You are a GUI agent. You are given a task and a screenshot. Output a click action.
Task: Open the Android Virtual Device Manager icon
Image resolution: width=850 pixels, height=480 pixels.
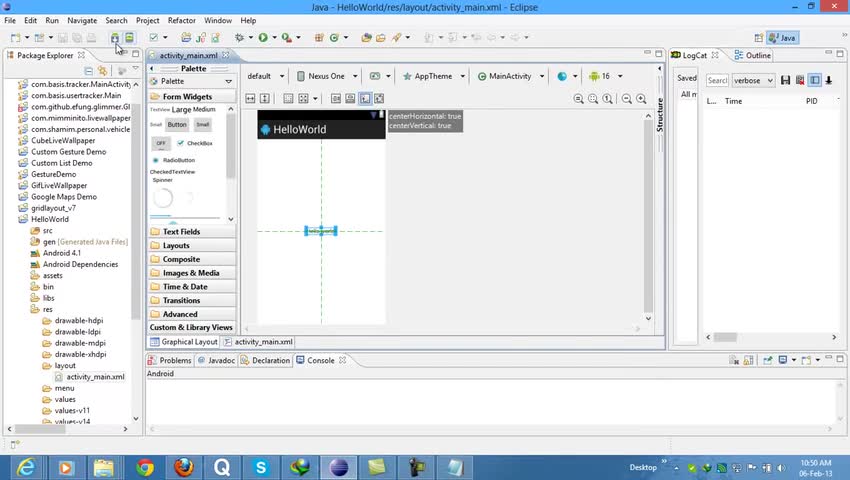coord(130,37)
